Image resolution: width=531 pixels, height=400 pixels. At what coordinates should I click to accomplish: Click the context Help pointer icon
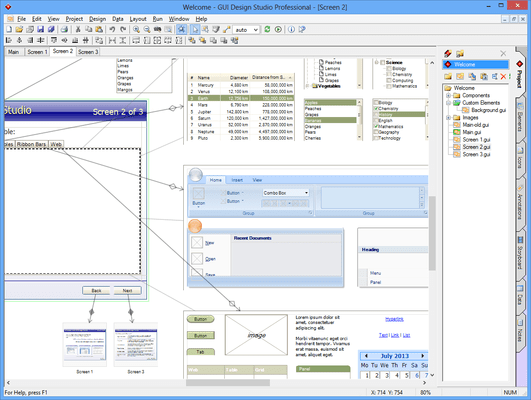point(302,29)
